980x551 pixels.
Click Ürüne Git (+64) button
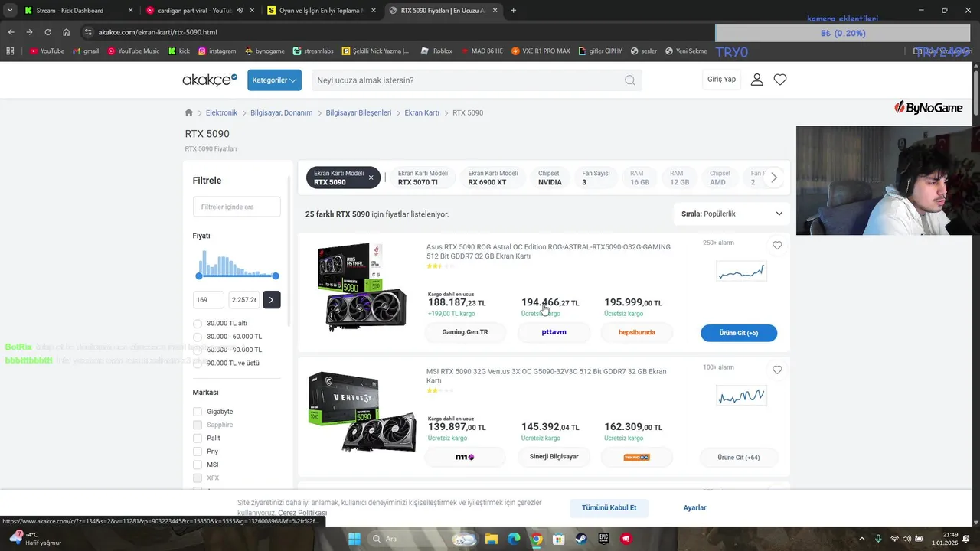tap(739, 458)
